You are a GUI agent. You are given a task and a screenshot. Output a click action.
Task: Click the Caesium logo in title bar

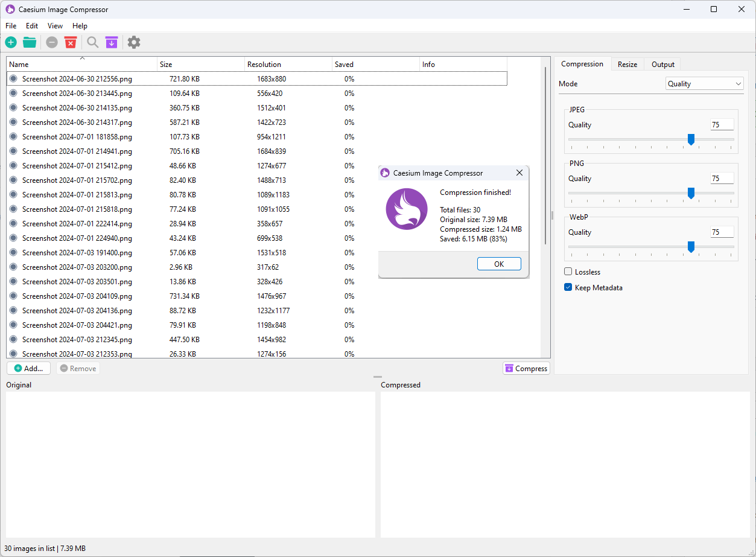[x=10, y=9]
